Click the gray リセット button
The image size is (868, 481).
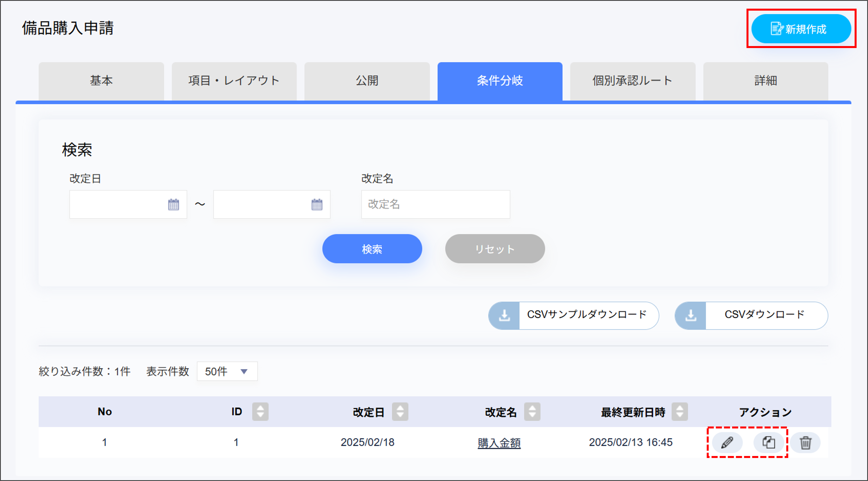[x=495, y=249]
